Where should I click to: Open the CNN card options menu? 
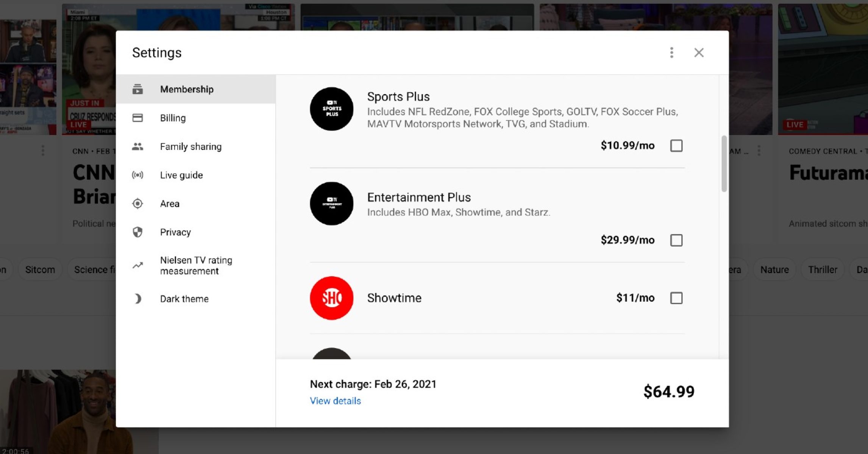click(x=43, y=151)
